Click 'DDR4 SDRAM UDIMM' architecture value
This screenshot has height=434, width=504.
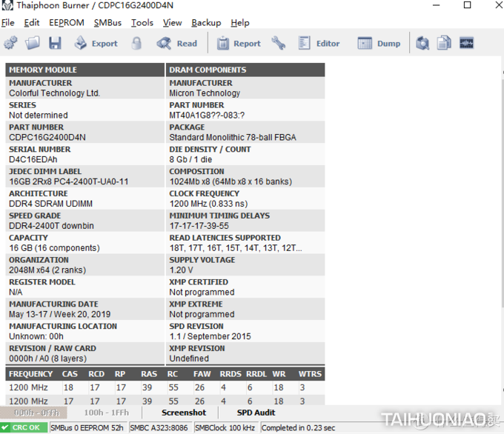click(x=51, y=204)
